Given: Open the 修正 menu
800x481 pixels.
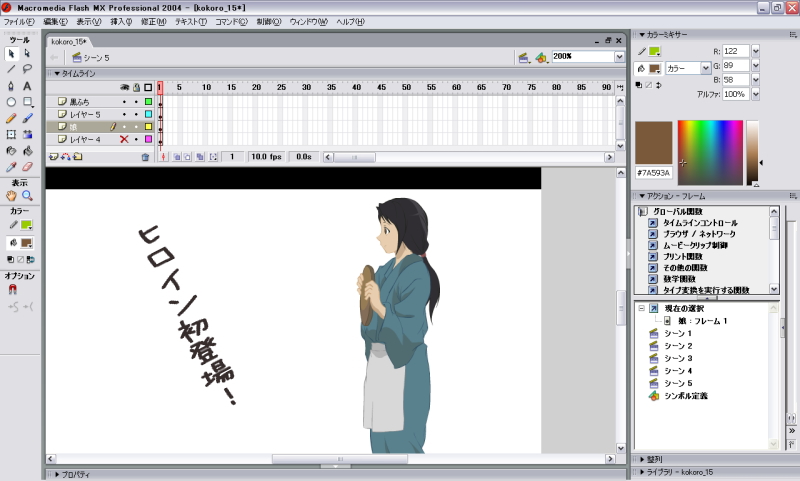Looking at the screenshot, I should point(154,22).
